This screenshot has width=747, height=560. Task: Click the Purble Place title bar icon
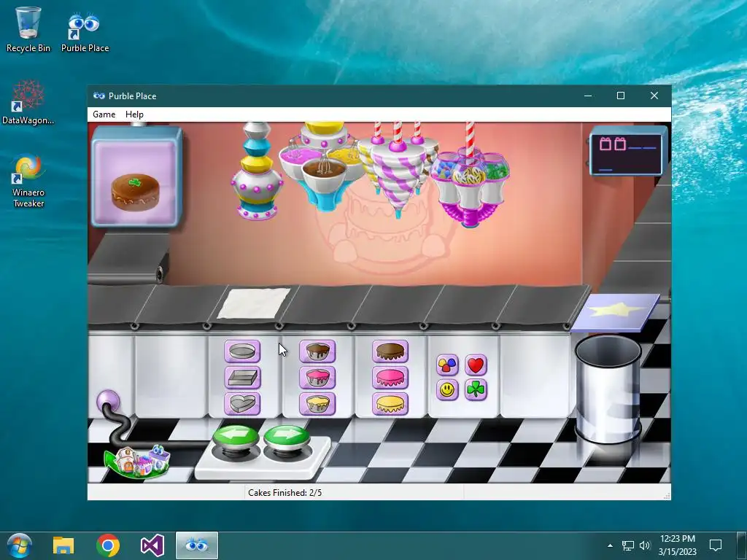[x=99, y=96]
